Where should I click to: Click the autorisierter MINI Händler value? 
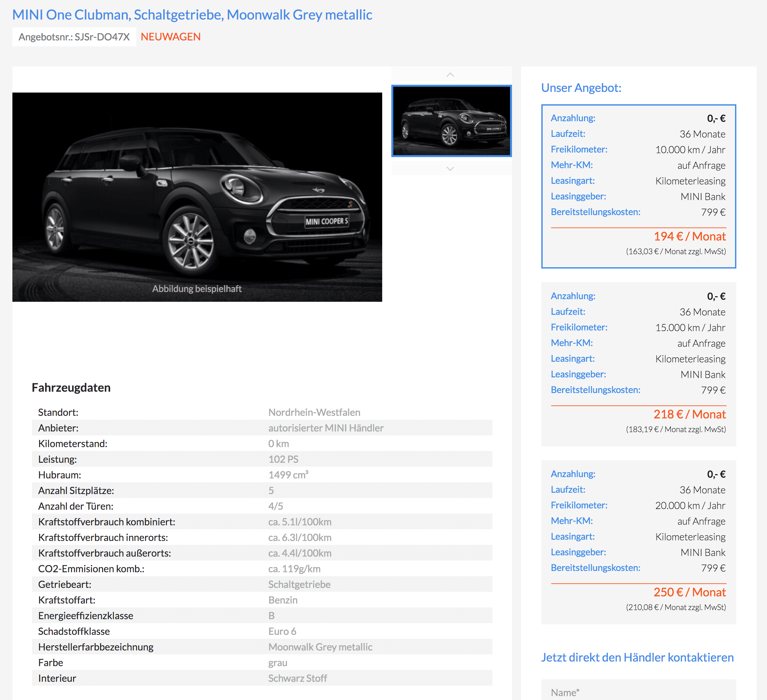click(x=326, y=428)
